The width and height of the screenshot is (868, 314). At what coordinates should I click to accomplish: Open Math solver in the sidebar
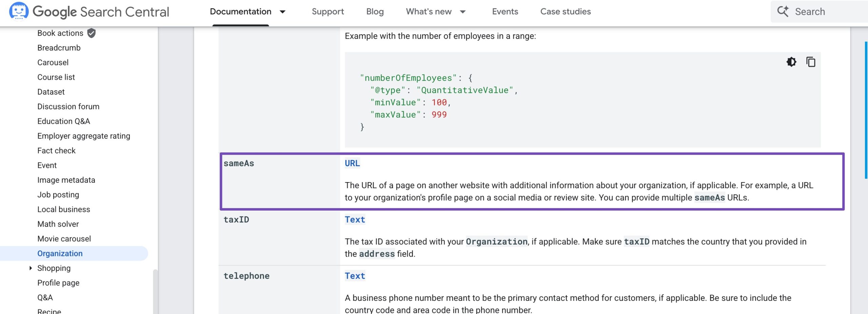coord(58,224)
